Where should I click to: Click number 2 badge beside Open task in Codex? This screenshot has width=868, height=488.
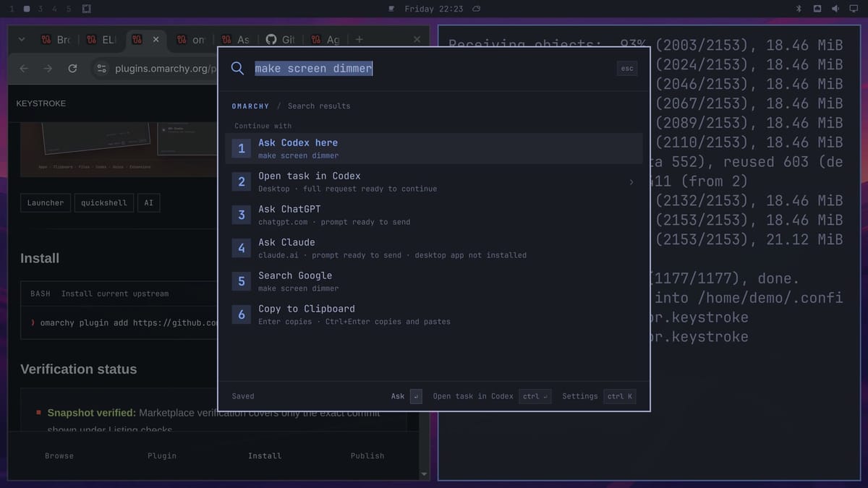[242, 181]
